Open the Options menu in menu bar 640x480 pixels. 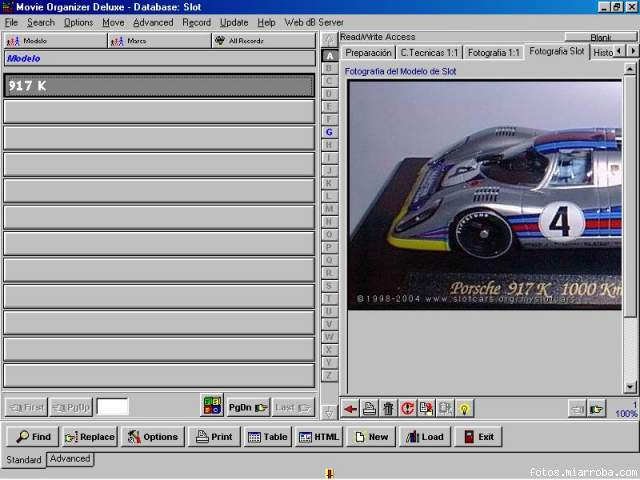[x=78, y=22]
